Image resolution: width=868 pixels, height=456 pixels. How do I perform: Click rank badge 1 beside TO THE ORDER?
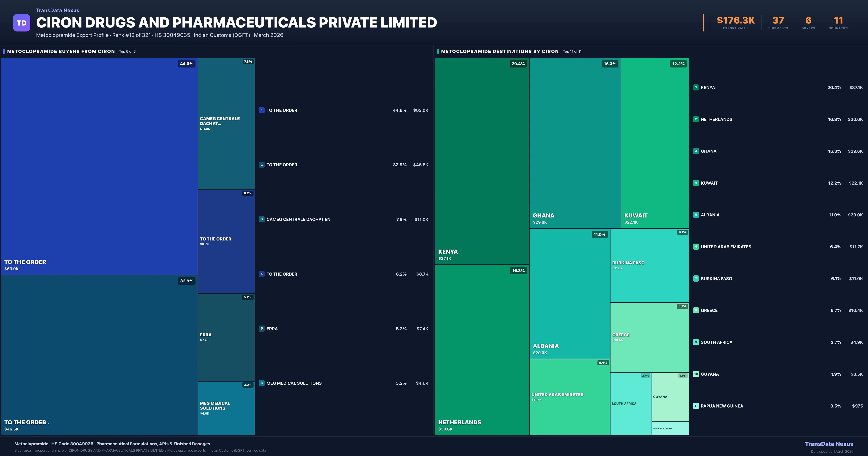pos(261,110)
